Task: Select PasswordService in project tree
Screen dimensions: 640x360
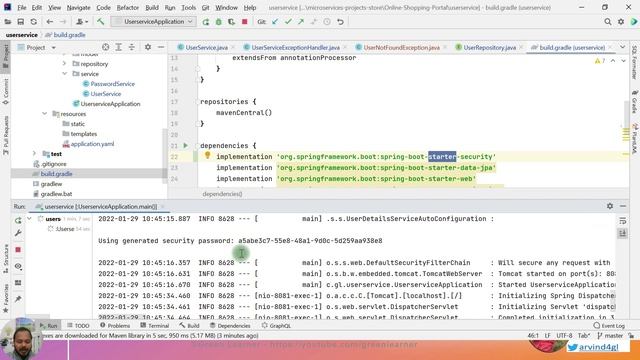Action: [x=112, y=84]
